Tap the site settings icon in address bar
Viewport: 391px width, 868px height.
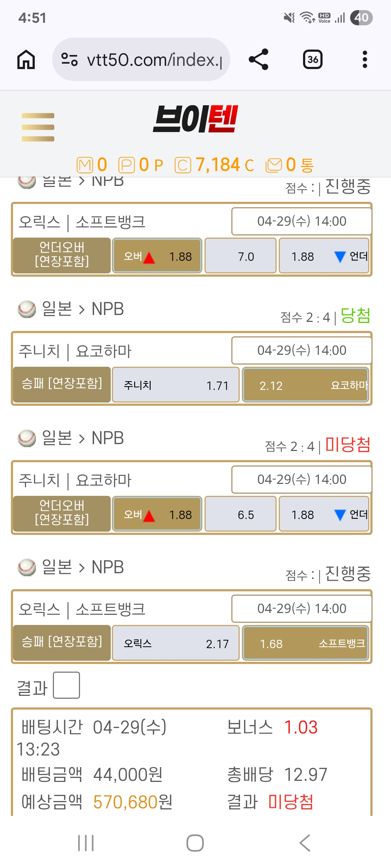[70, 60]
